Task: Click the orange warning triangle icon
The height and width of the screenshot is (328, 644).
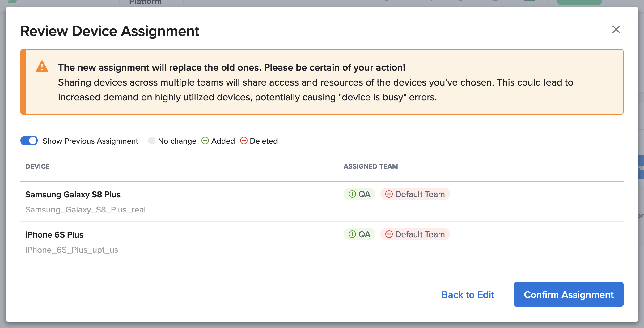Action: (42, 67)
